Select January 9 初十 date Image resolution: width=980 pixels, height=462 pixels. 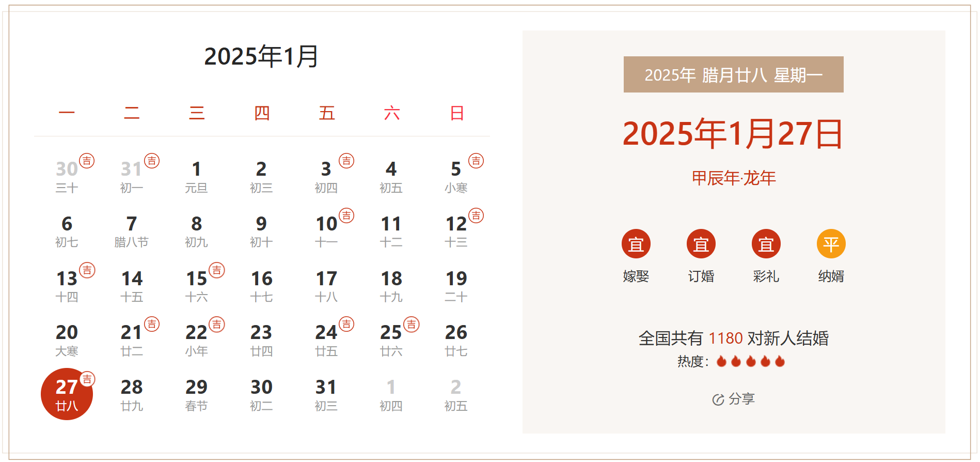[x=261, y=232]
